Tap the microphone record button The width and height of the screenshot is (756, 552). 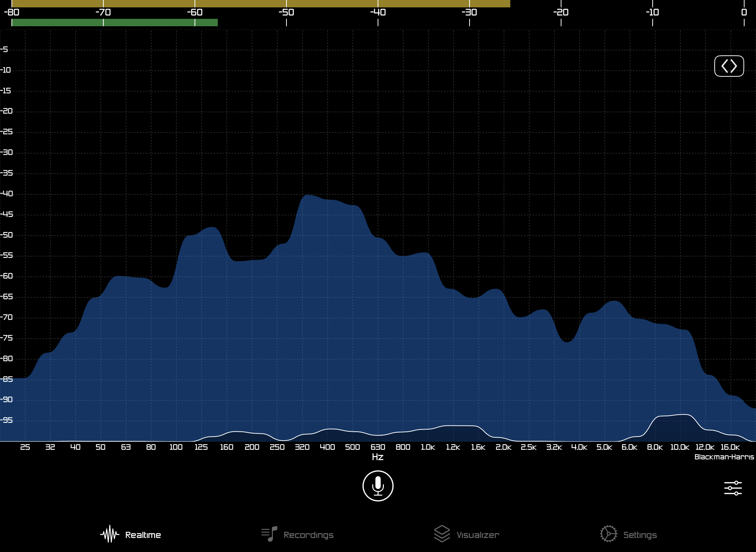[378, 486]
